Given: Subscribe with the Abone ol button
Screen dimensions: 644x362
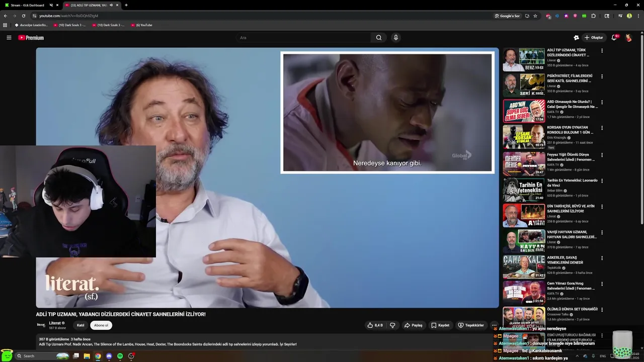Looking at the screenshot, I should 101,325.
